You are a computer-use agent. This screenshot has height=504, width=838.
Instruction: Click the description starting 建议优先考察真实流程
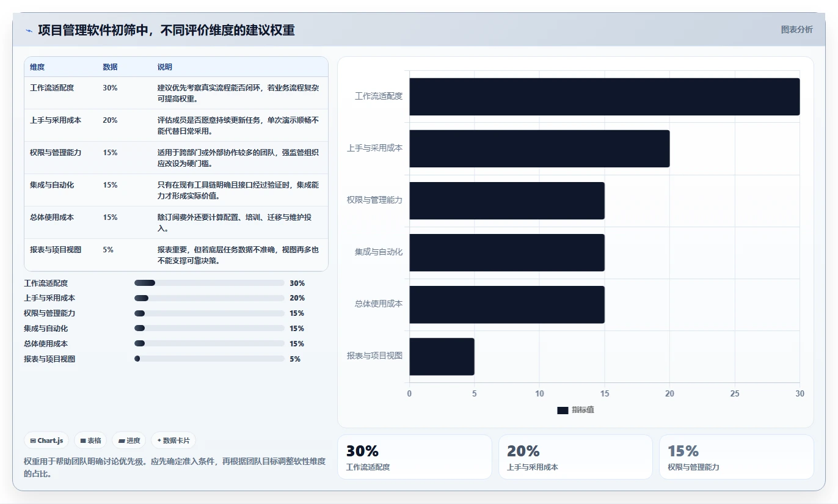[238, 93]
